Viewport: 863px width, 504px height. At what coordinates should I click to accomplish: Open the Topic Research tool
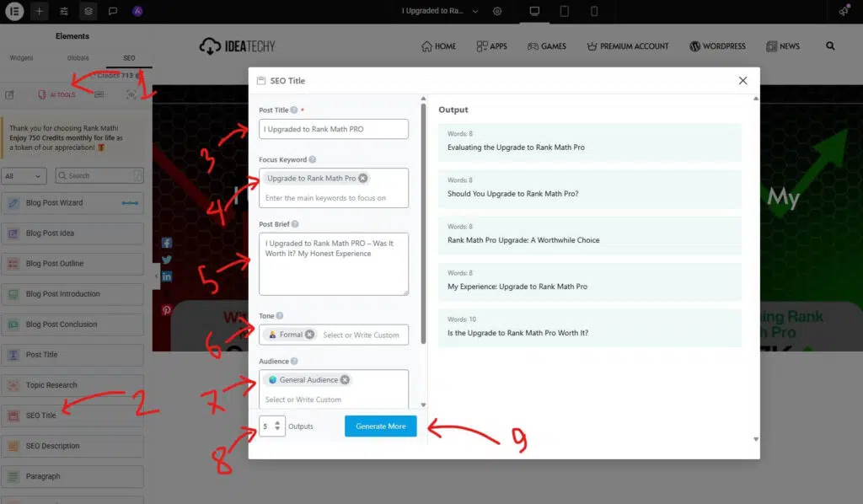[72, 385]
